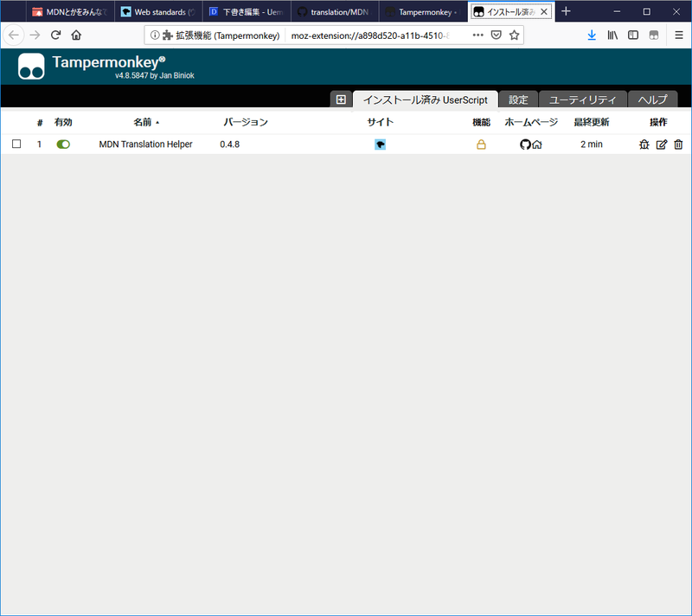Click the '2 min' last updated cell

coord(592,144)
